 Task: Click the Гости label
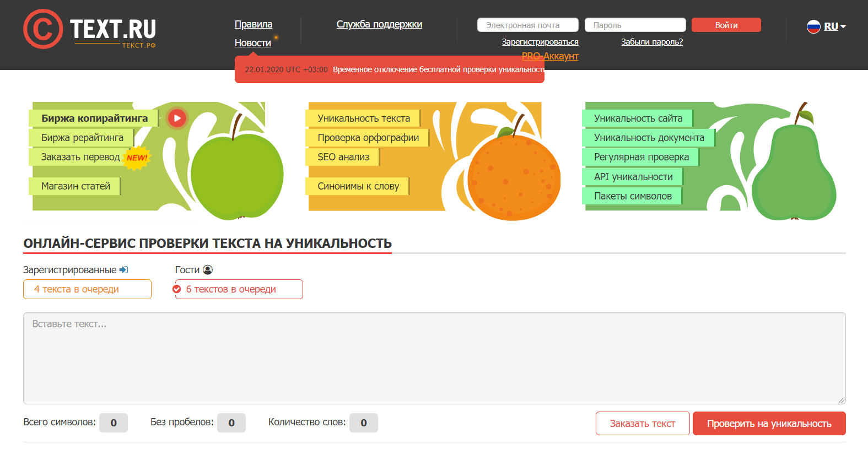187,270
